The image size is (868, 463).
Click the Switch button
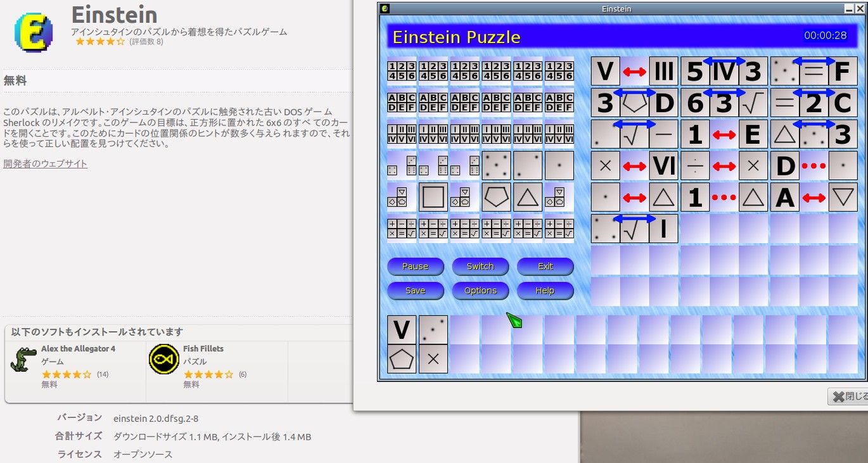(x=480, y=266)
